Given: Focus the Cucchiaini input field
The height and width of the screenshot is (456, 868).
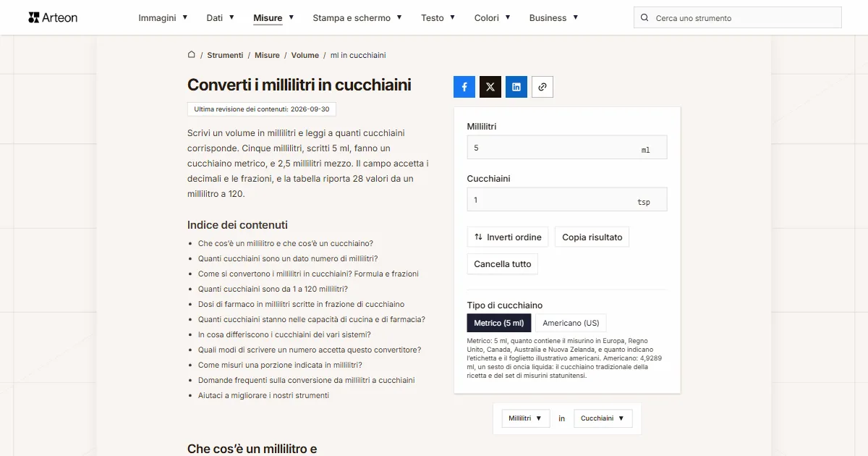Looking at the screenshot, I should pyautogui.click(x=567, y=200).
